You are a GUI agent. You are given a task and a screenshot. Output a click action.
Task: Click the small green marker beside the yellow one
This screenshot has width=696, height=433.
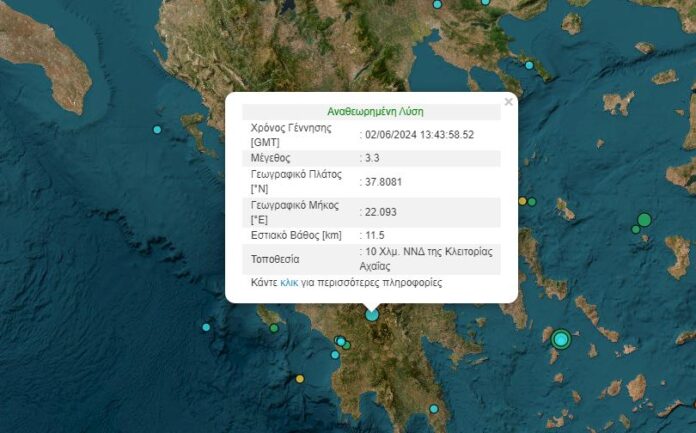click(532, 202)
